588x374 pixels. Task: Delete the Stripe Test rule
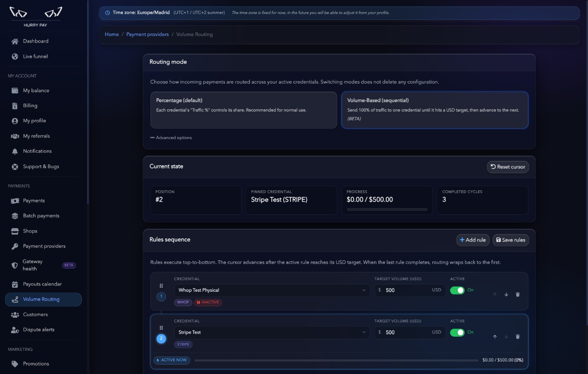518,337
